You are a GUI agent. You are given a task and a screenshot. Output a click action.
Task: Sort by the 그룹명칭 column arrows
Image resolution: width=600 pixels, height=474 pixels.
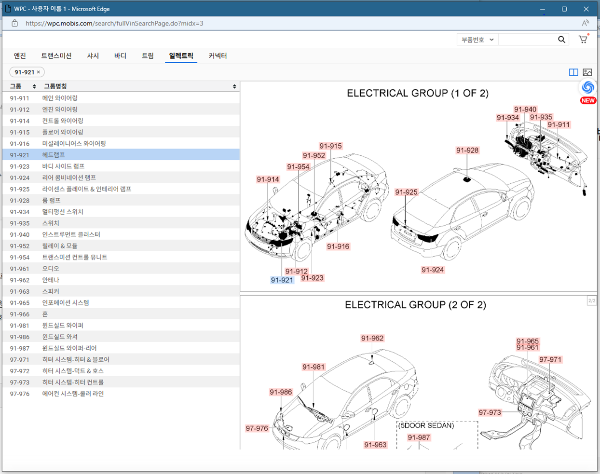point(234,86)
